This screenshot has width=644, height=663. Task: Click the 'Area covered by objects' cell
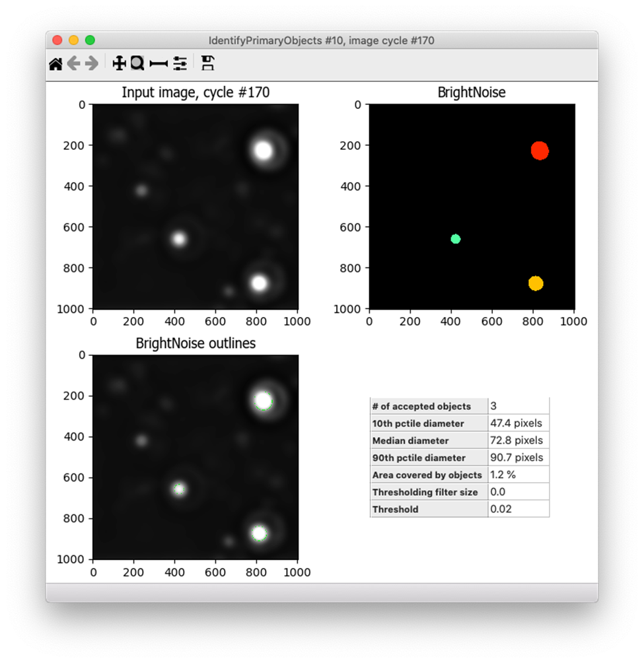coord(429,475)
